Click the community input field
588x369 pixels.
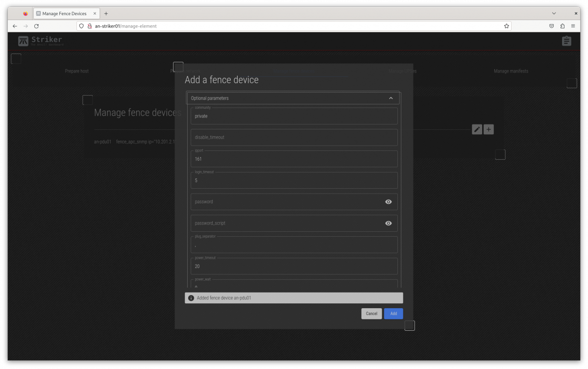[294, 116]
